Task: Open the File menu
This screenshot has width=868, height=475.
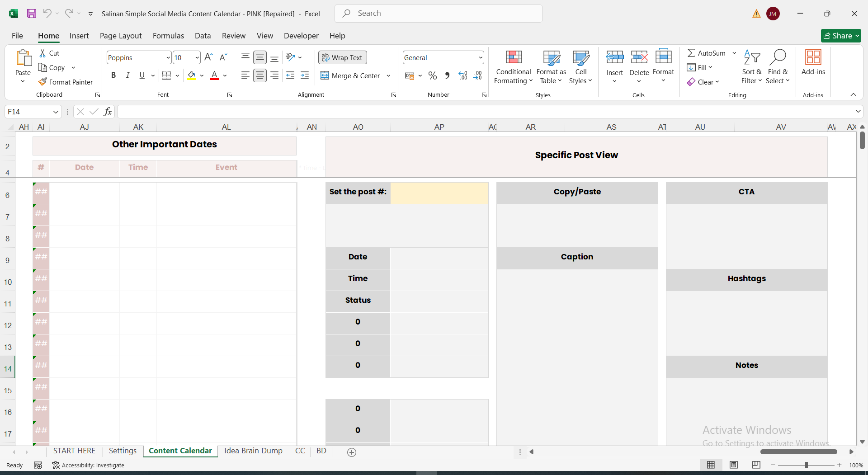Action: click(x=17, y=36)
